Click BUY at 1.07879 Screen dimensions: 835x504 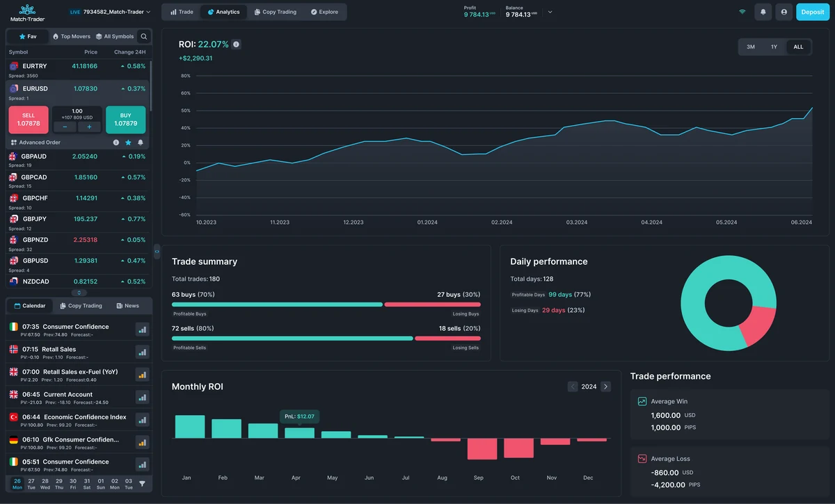(125, 120)
